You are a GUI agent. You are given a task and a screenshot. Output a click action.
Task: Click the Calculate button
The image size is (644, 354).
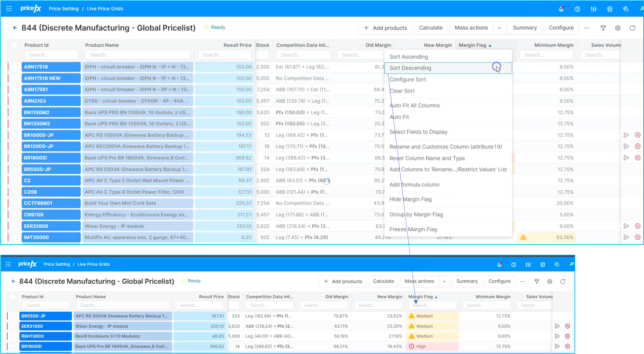point(431,28)
